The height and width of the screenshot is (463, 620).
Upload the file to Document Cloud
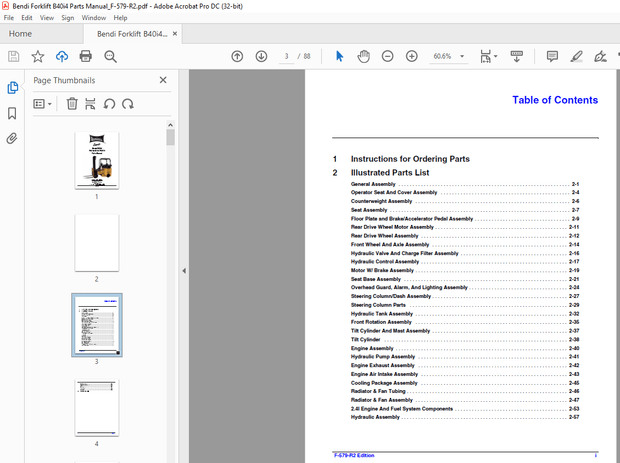click(62, 57)
